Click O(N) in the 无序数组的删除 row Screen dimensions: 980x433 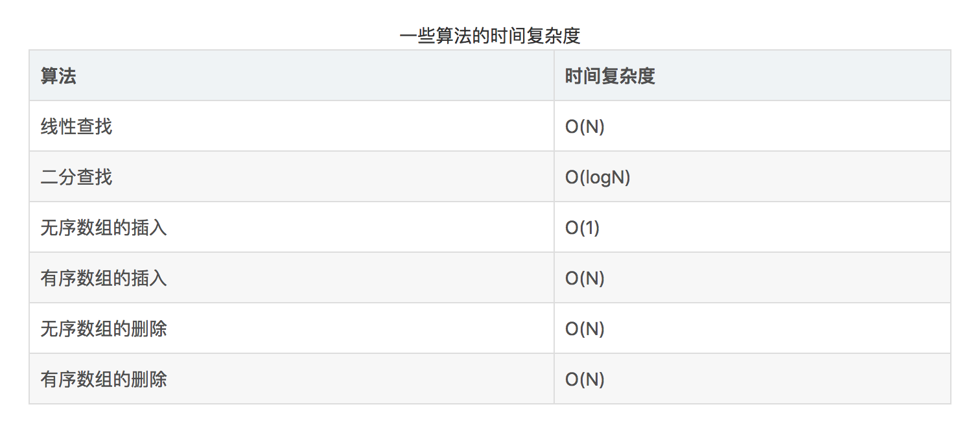coord(585,329)
